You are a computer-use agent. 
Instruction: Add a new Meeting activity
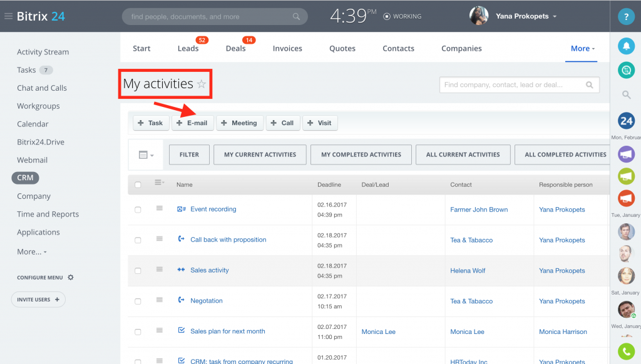(x=240, y=123)
